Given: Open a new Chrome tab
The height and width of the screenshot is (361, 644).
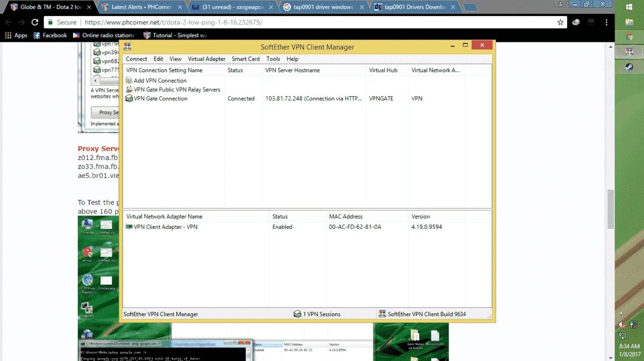Looking at the screenshot, I should (x=470, y=8).
